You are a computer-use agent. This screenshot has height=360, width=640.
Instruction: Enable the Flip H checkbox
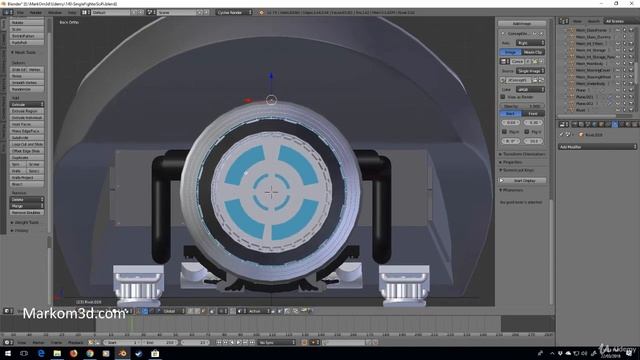504,132
